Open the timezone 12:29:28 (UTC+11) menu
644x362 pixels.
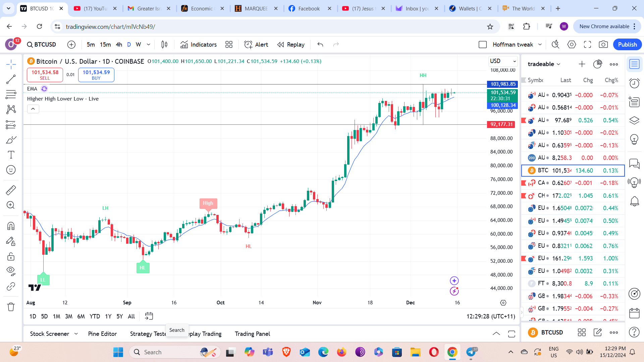pyautogui.click(x=491, y=316)
